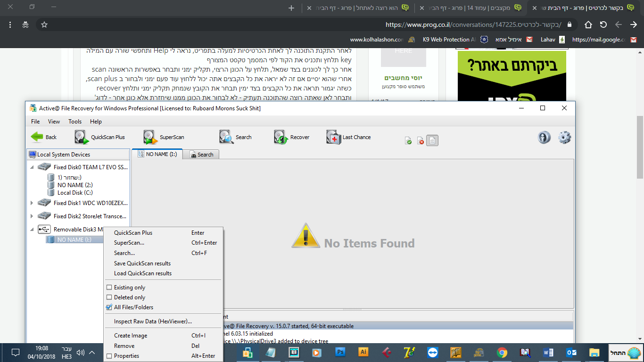Click the Chrome address bar URL
This screenshot has height=362, width=644.
click(473, 25)
